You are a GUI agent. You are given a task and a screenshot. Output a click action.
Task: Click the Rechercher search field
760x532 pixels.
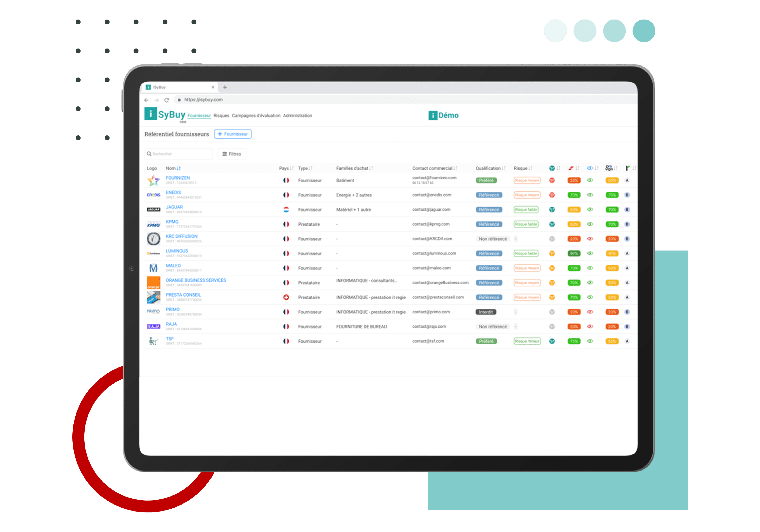[x=179, y=154]
